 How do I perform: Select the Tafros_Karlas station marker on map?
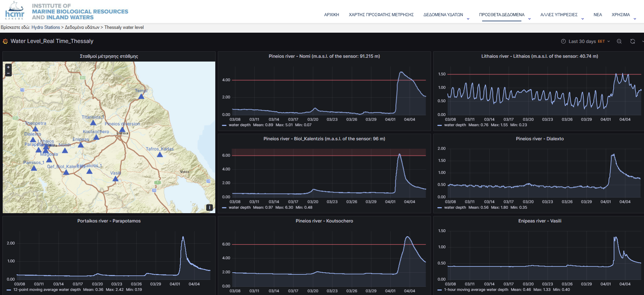tap(160, 155)
